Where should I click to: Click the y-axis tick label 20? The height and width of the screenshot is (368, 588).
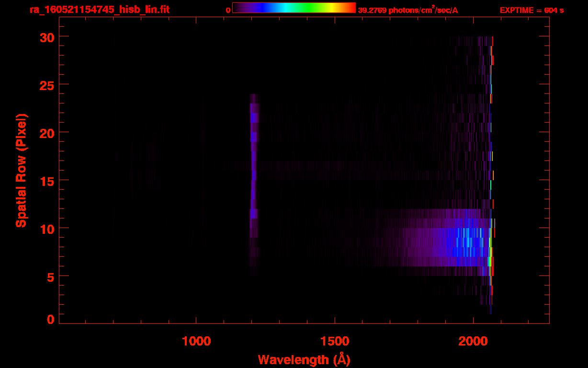point(47,133)
